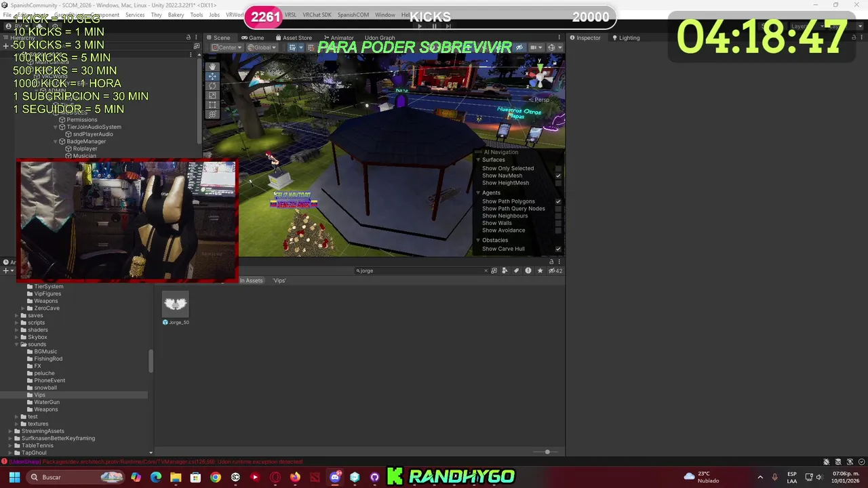The width and height of the screenshot is (868, 488).
Task: Open the Windows Start menu
Action: 14,477
